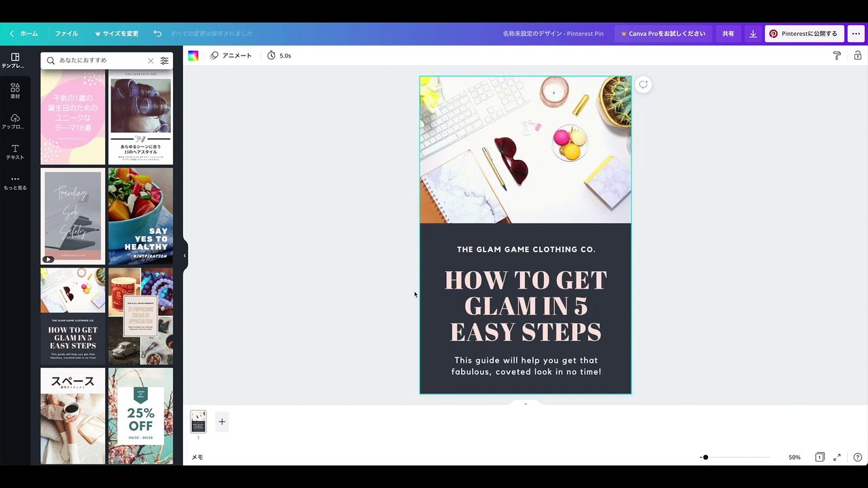Open the background color swatch

(x=193, y=56)
